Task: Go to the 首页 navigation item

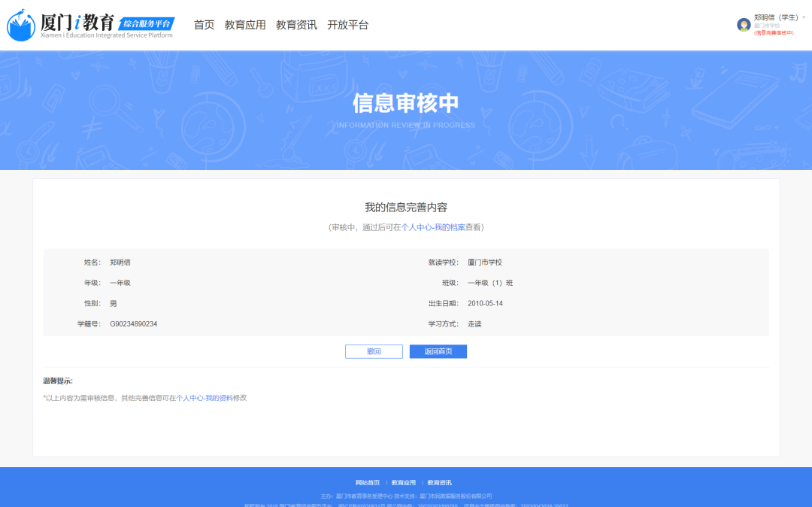Action: (204, 25)
